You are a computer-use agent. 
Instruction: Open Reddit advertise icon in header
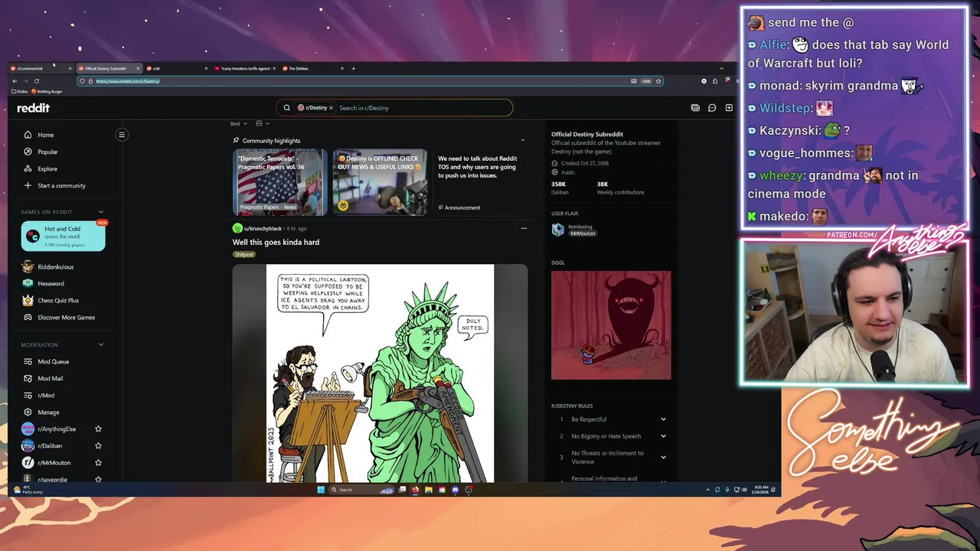point(695,108)
